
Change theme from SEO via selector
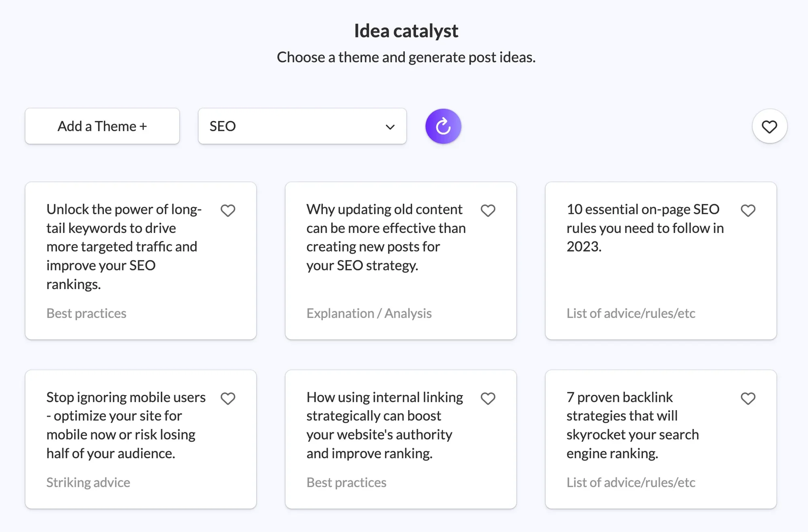click(x=302, y=126)
